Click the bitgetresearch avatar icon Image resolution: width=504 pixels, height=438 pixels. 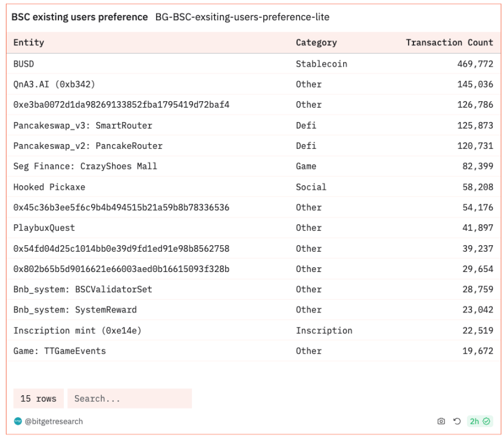pos(18,421)
